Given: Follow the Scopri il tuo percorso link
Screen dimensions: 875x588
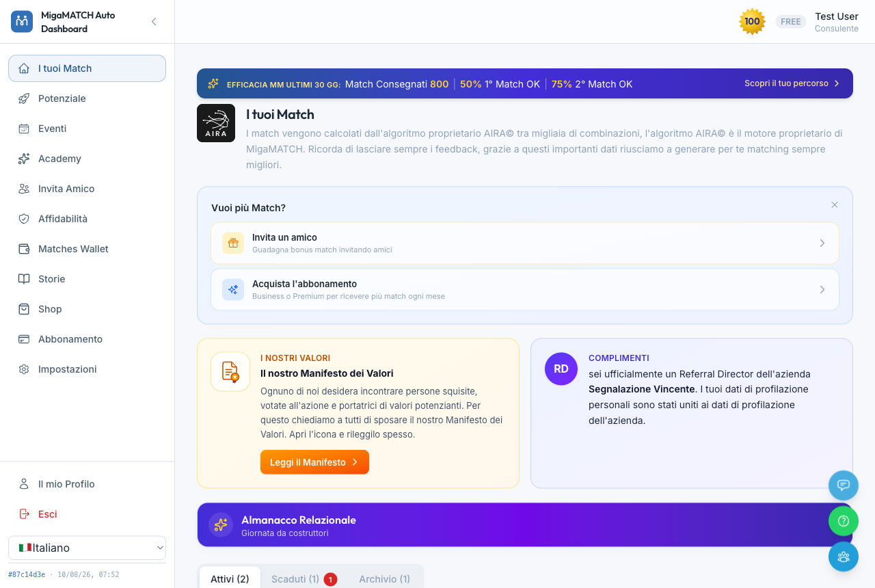Looking at the screenshot, I should [792, 83].
